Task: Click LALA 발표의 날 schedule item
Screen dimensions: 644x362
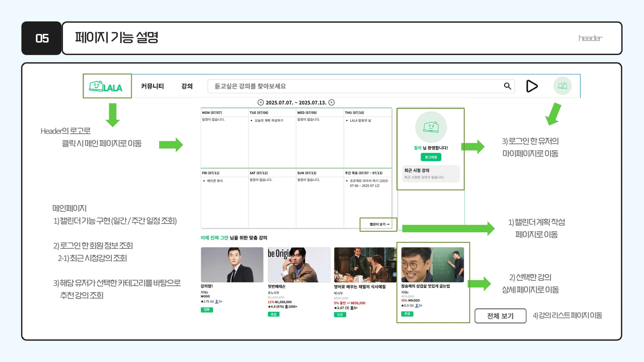Action: 360,120
